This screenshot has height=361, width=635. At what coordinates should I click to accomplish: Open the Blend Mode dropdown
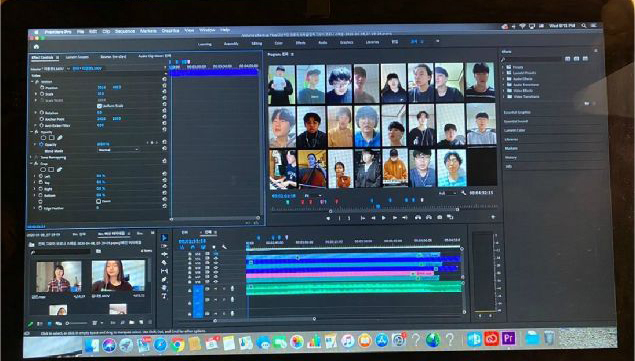(x=118, y=150)
